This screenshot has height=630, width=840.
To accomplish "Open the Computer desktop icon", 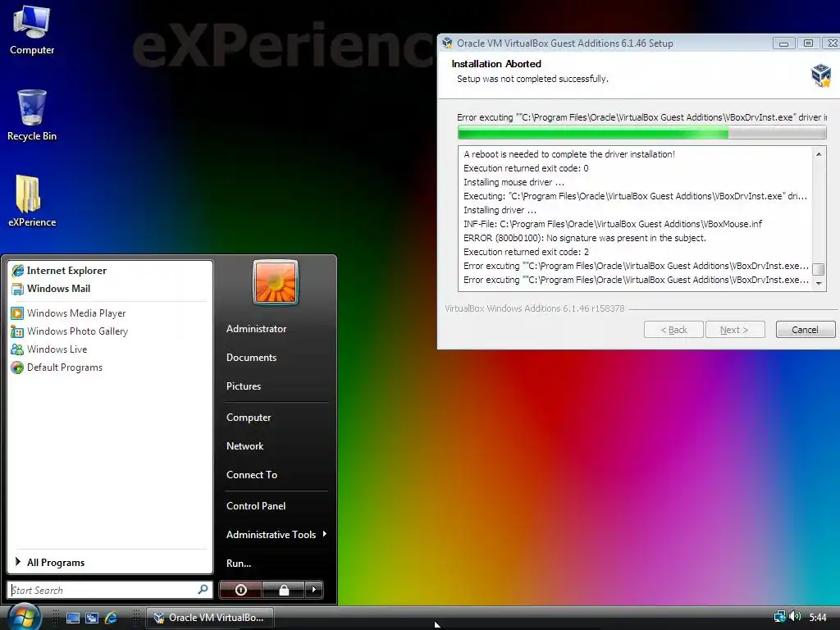I will (32, 29).
